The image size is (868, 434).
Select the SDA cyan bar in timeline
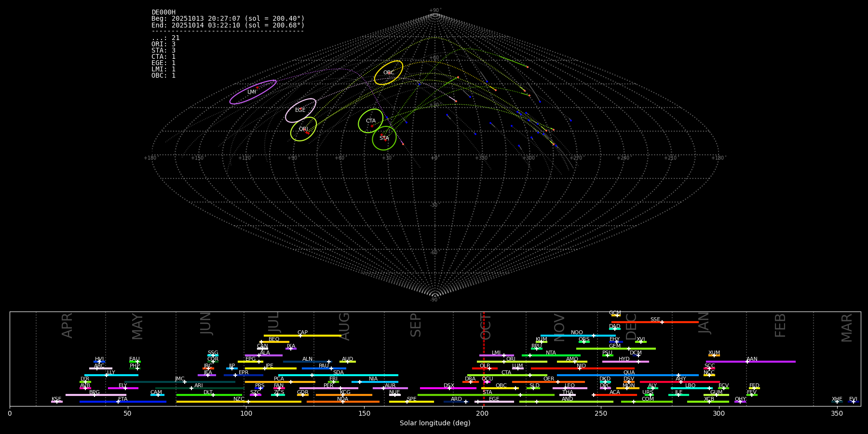pyautogui.click(x=338, y=375)
